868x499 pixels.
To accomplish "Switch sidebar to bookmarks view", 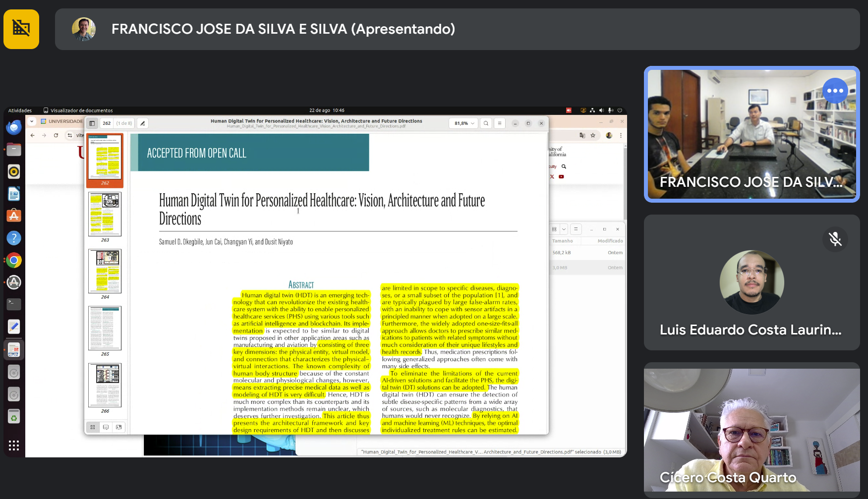I will coord(118,427).
